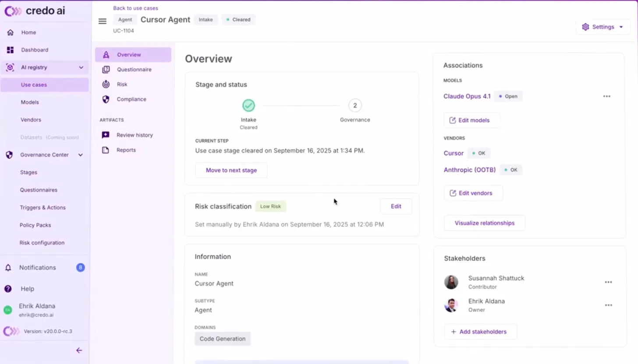Click the Agent chip in header
Viewport: 638px width, 364px height.
point(125,20)
